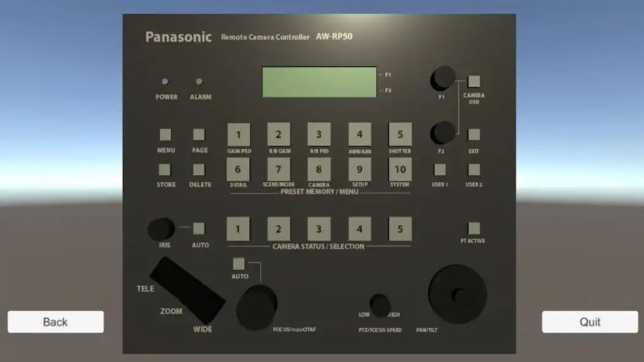Viewport: 644px width, 362px height.
Task: Click the F1 rotary knob
Action: pos(443,78)
